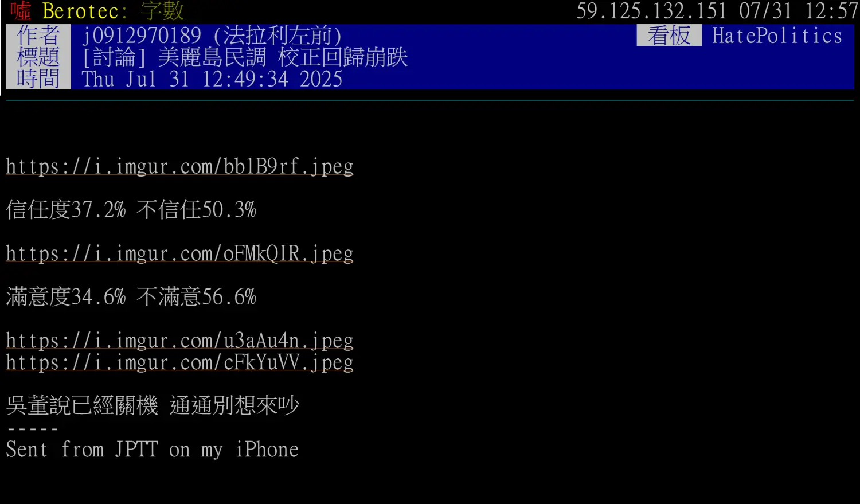Click the 字數 word count field

162,11
